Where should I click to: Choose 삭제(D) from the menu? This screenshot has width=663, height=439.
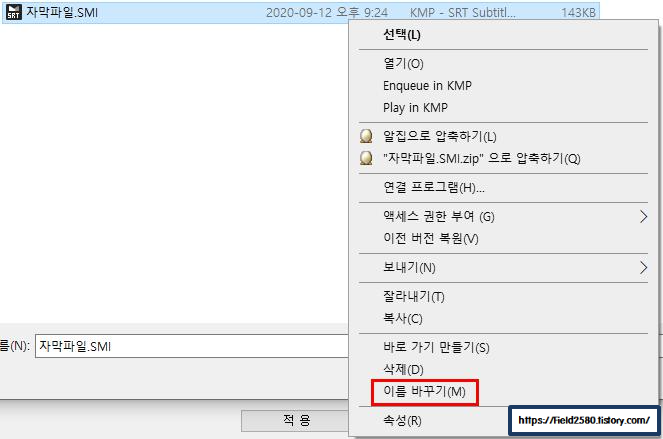tap(403, 369)
